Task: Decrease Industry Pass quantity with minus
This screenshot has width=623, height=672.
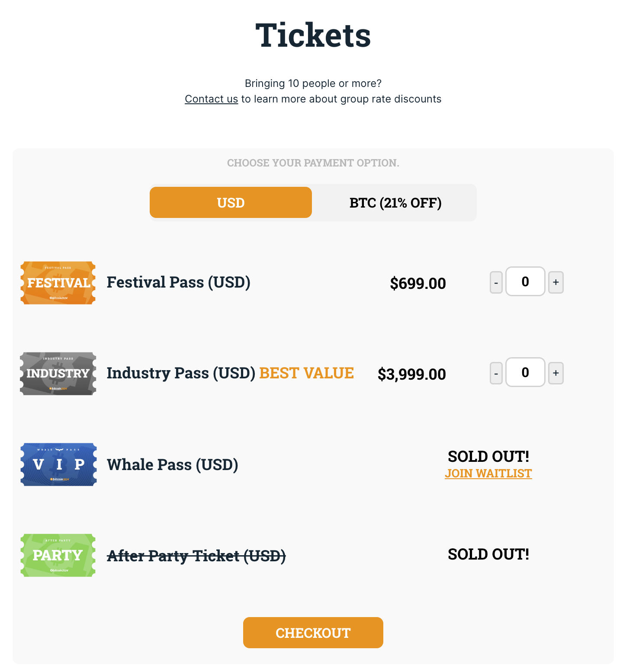Action: pos(496,373)
